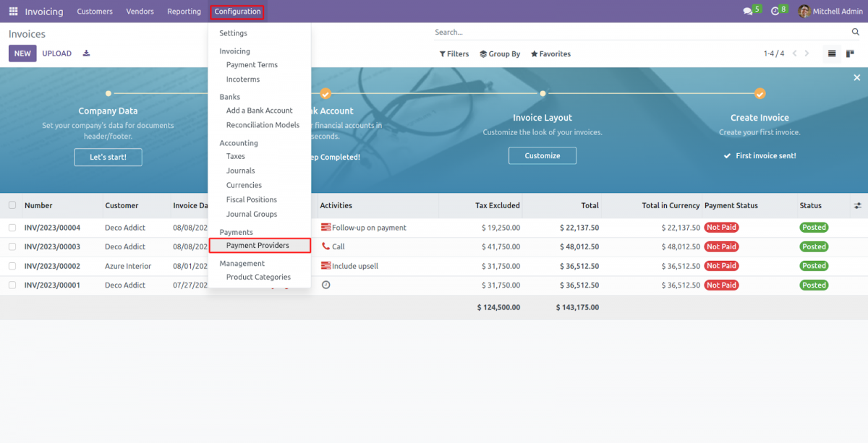
Task: Select the checkbox for INV/2023/0004
Action: tap(12, 227)
